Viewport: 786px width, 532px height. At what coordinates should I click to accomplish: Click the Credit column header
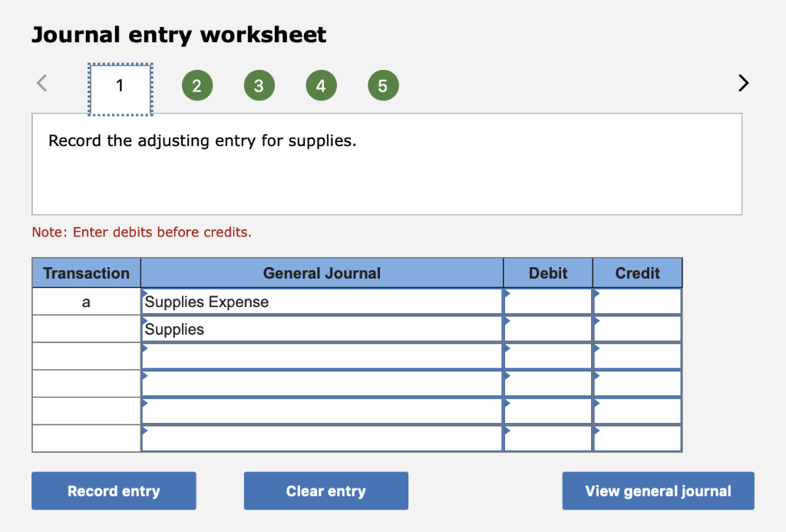click(638, 273)
